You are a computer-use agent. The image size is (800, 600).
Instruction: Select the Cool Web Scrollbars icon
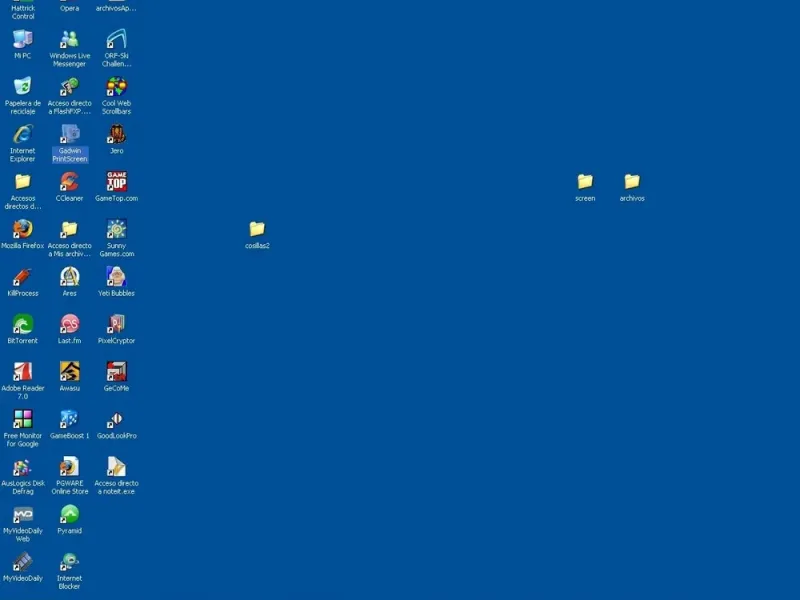116,87
